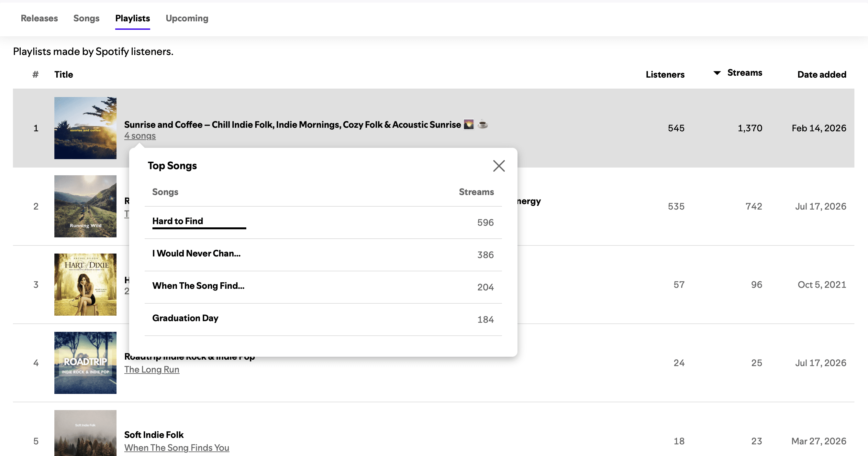Open When The Song Finds You link
This screenshot has height=456, width=868.
click(177, 448)
